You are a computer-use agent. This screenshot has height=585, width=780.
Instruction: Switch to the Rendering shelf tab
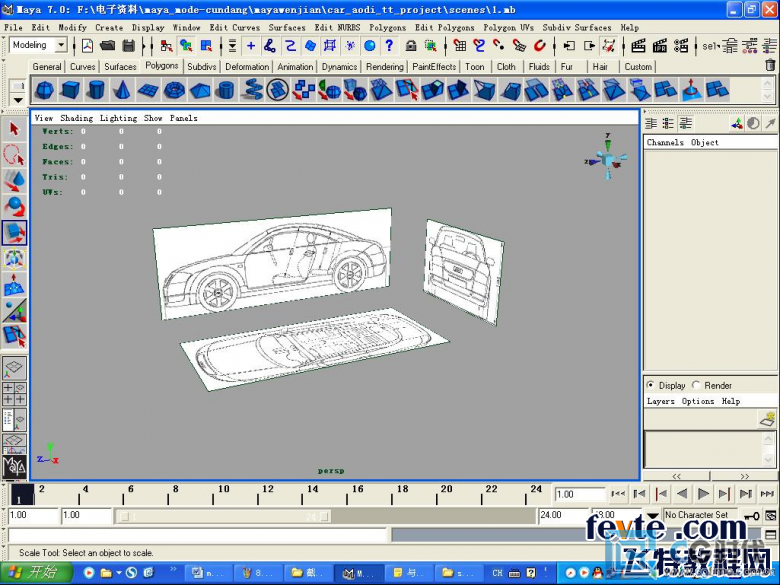point(385,66)
